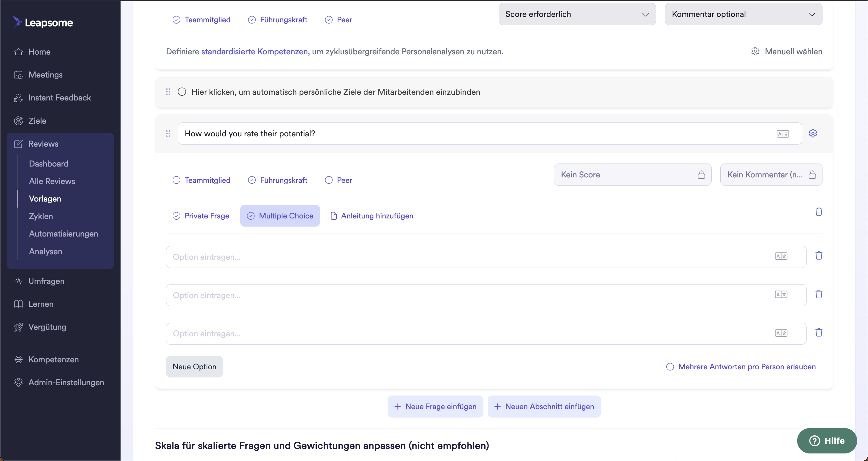Click the Home house icon in sidebar
868x461 pixels.
click(x=18, y=52)
